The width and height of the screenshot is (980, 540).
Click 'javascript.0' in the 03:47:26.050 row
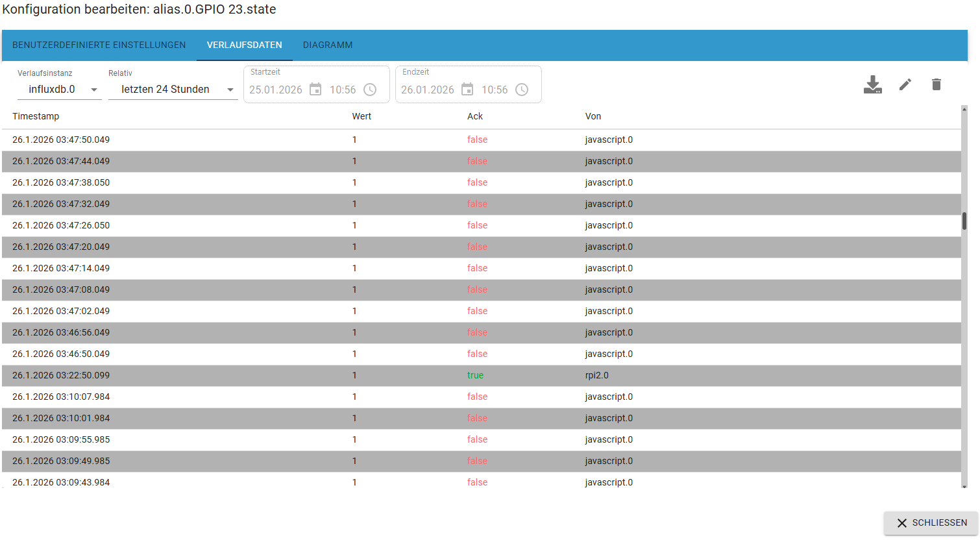pyautogui.click(x=609, y=225)
